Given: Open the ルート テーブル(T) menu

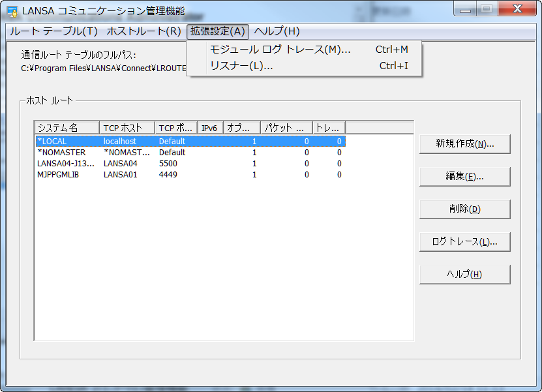Looking at the screenshot, I should coord(53,31).
